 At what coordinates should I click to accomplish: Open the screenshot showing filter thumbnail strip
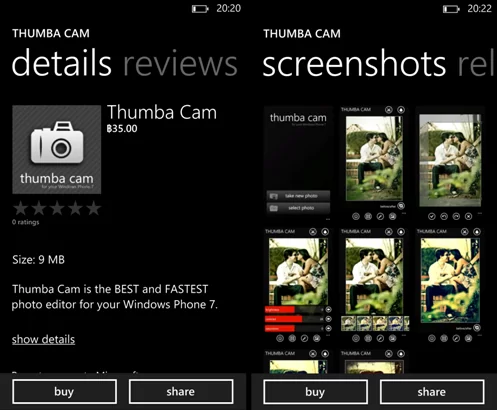(374, 285)
